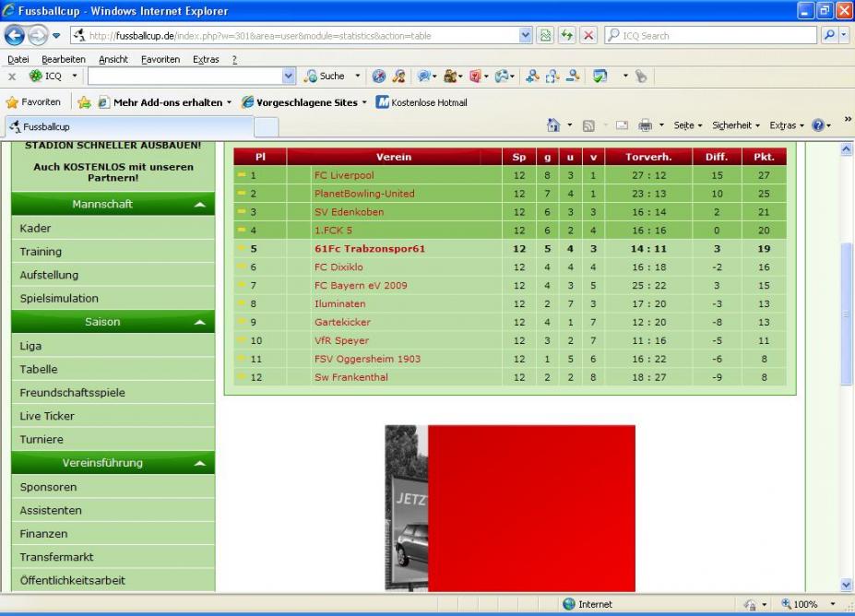This screenshot has width=855, height=616.
Task: Click the Refresh page icon
Action: pos(567,36)
